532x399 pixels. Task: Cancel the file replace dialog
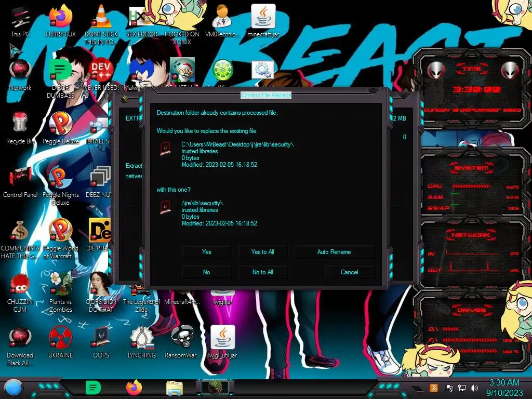pyautogui.click(x=350, y=272)
